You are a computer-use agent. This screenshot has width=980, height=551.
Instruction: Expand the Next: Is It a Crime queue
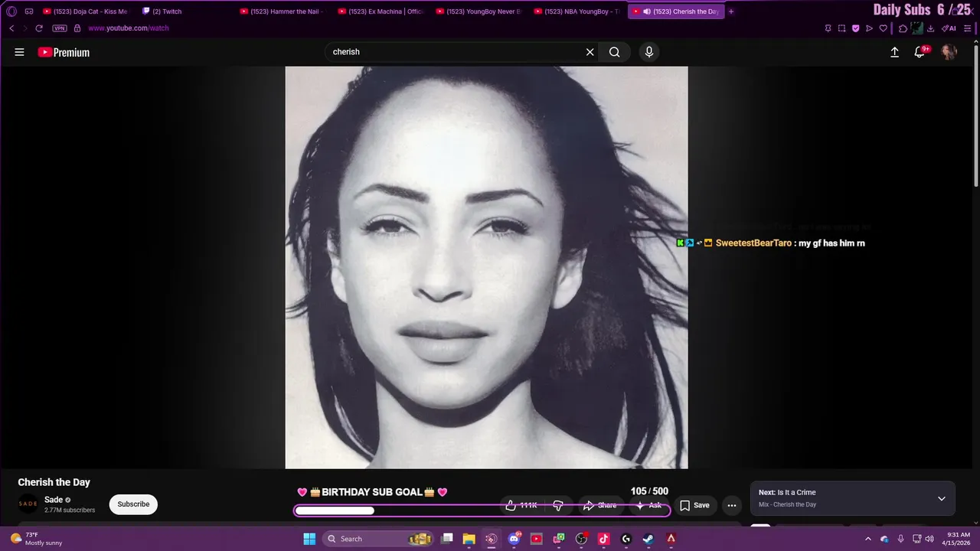[942, 498]
